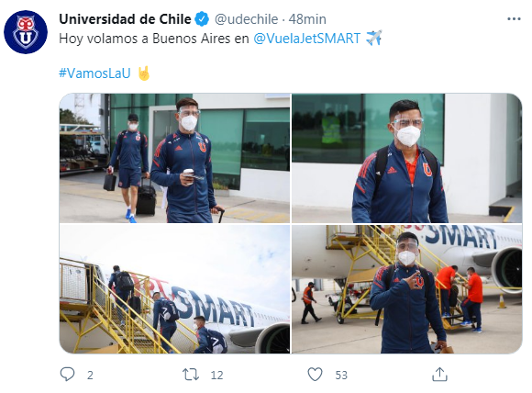532x393 pixels.
Task: Click the reply count 2
Action: point(90,375)
